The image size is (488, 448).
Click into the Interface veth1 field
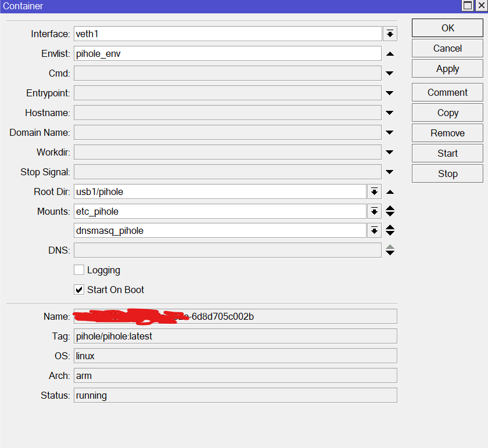[x=228, y=34]
